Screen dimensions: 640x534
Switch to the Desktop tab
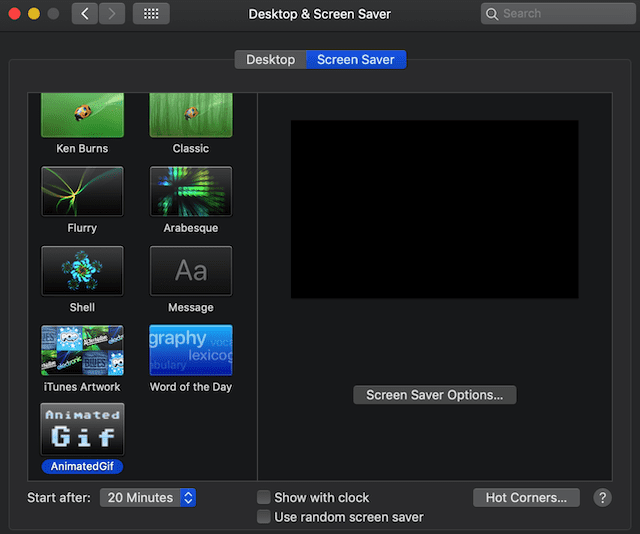coord(270,60)
